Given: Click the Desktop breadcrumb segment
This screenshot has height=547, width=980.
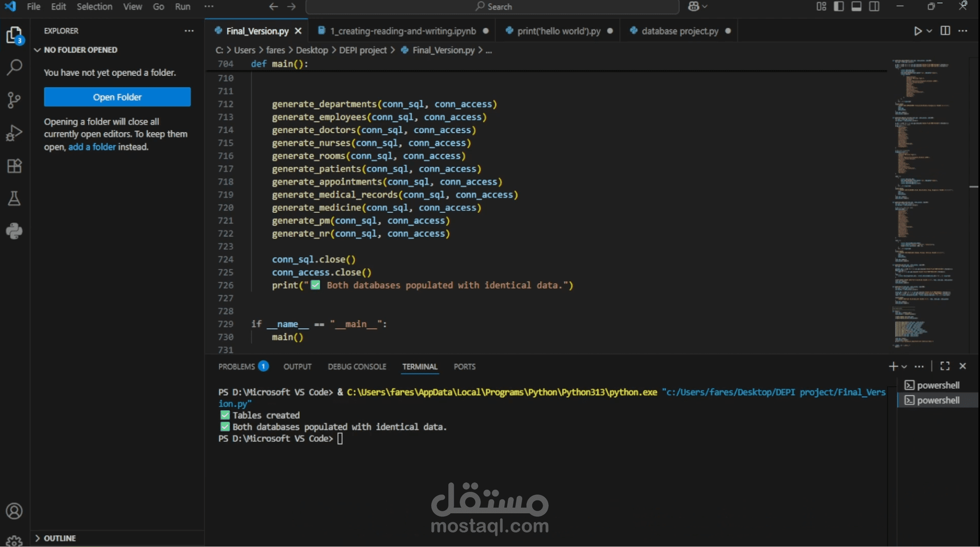Looking at the screenshot, I should 312,50.
